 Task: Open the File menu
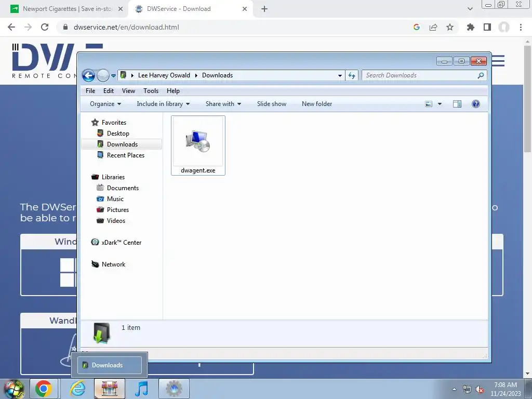90,90
